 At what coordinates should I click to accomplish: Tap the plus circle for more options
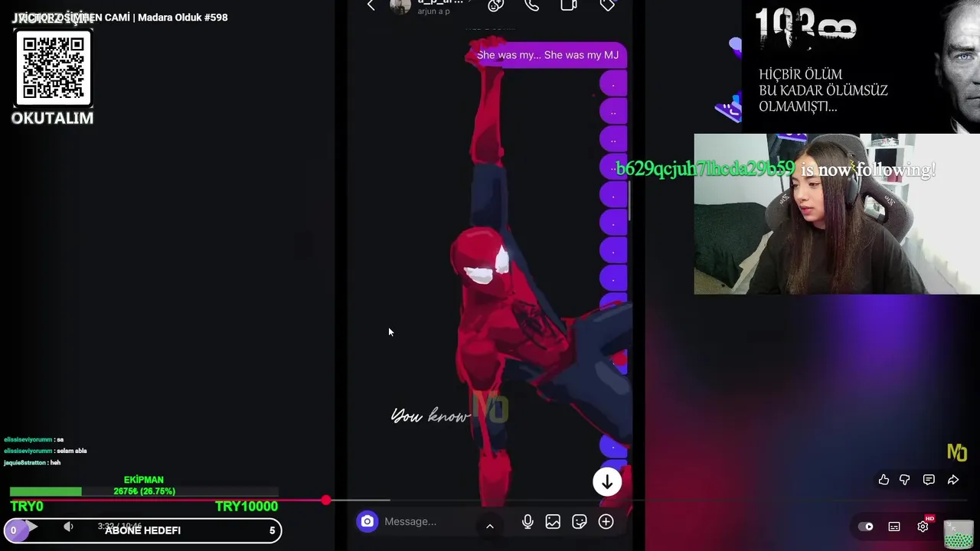(x=606, y=522)
